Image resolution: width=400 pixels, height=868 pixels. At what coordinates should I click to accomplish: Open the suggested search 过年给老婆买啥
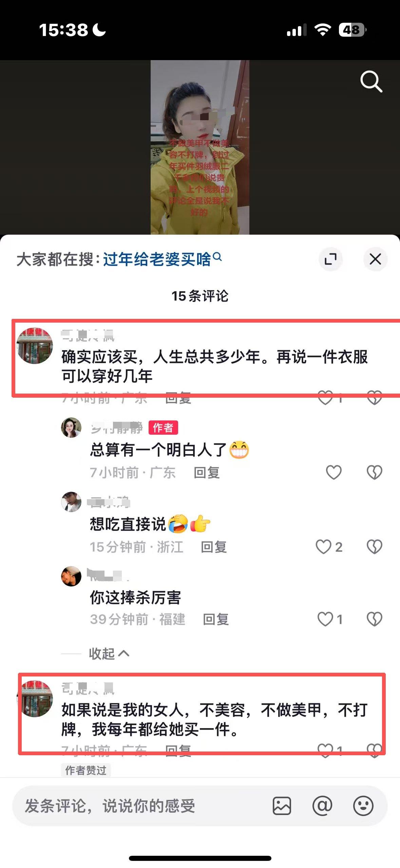(x=162, y=259)
